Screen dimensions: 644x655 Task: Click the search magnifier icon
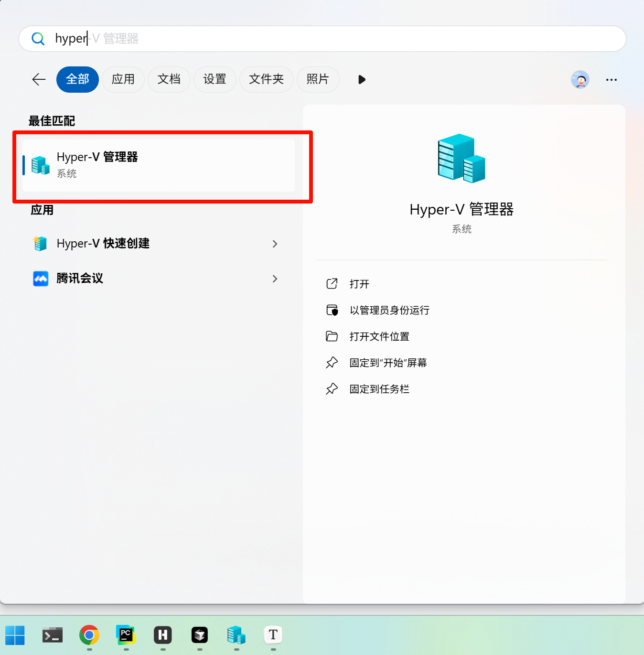(38, 39)
